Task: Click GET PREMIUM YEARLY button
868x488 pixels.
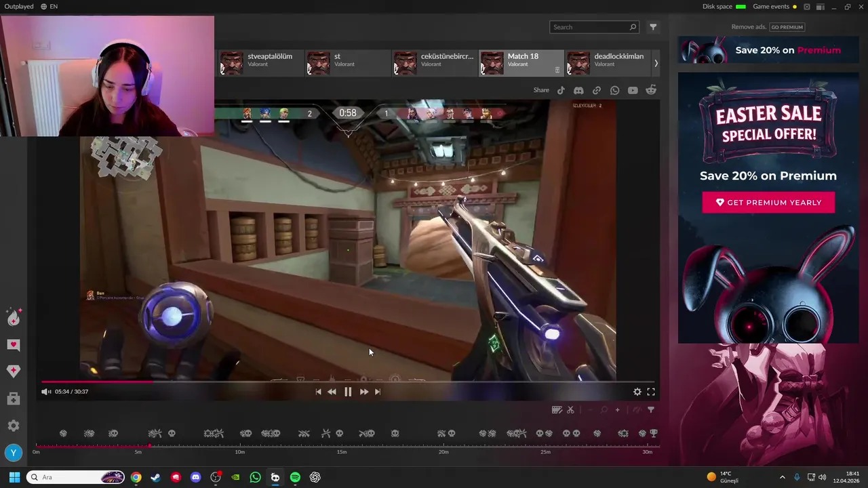Action: pos(768,203)
